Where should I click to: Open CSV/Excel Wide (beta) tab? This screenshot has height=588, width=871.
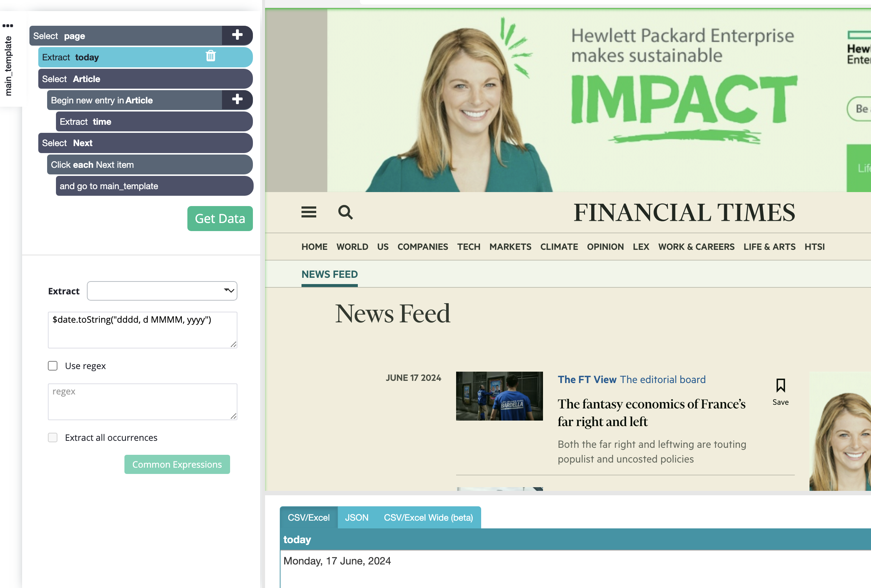(428, 518)
